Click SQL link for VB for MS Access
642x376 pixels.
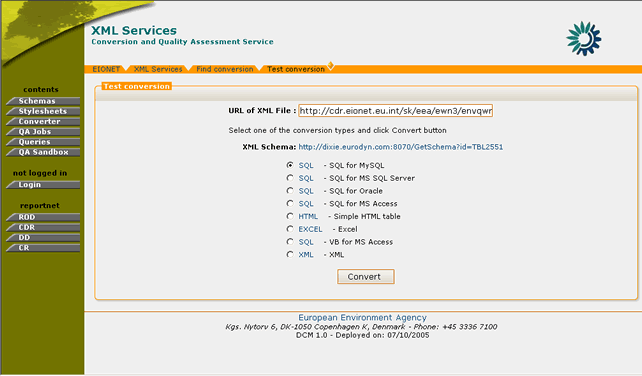click(x=306, y=242)
